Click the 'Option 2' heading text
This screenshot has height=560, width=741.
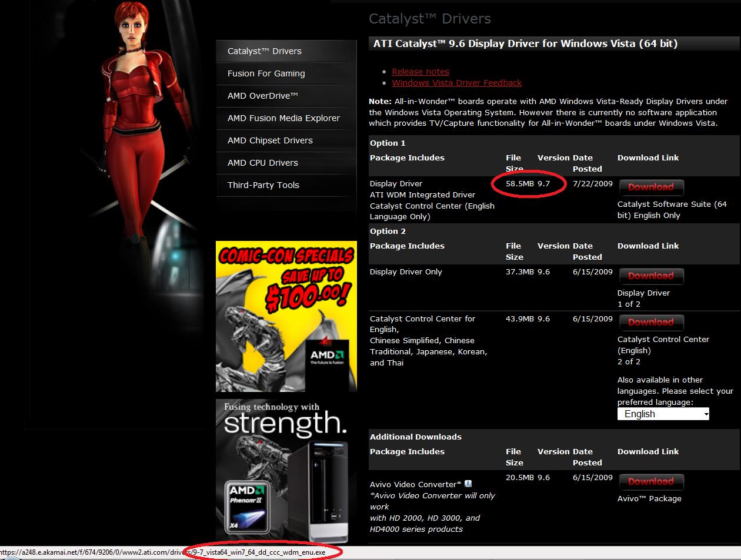tap(388, 231)
